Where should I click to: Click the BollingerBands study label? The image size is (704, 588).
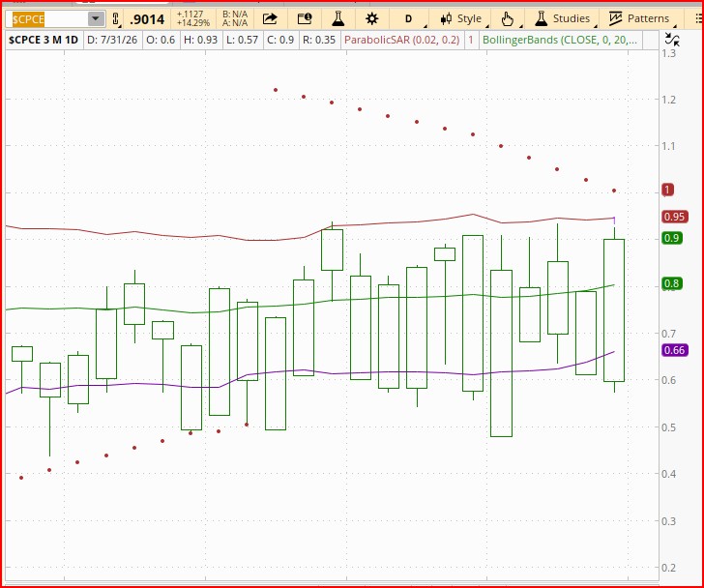(x=559, y=40)
